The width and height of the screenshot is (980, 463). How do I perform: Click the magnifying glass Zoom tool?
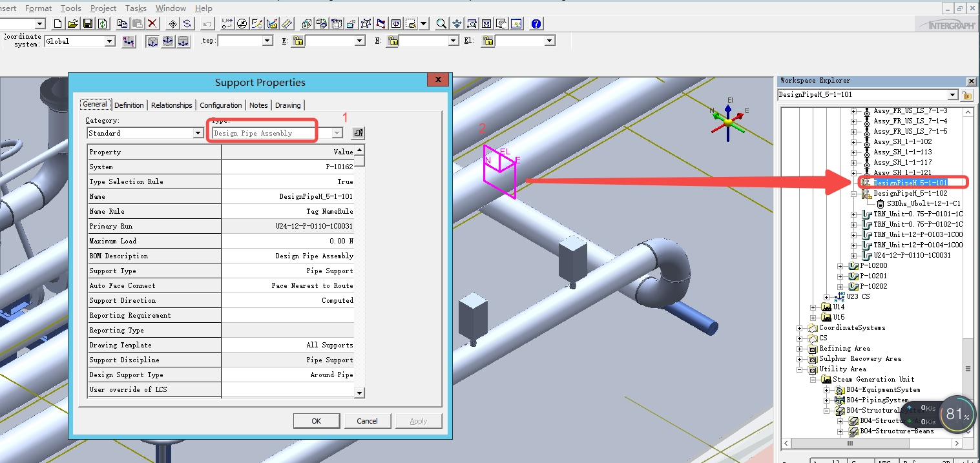tap(441, 24)
